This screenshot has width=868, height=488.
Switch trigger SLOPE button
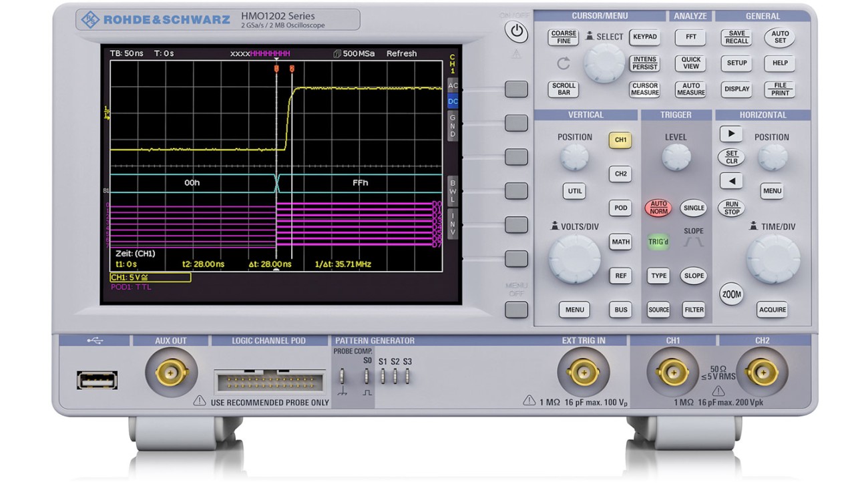click(694, 276)
